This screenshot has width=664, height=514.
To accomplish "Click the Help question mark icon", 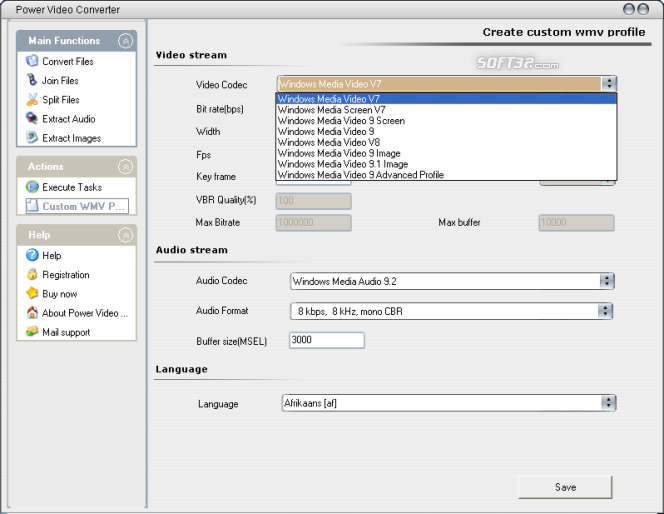I will click(32, 255).
